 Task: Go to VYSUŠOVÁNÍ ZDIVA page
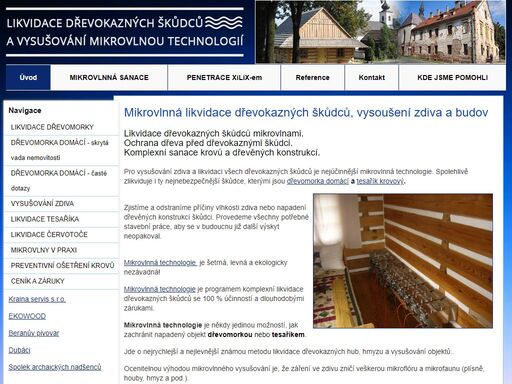coord(62,204)
